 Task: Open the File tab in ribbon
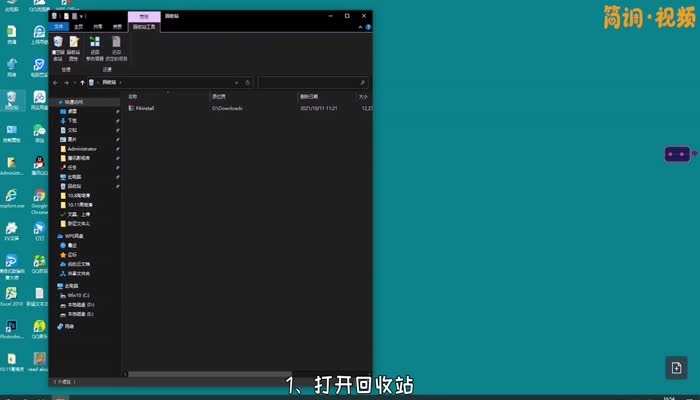point(59,27)
